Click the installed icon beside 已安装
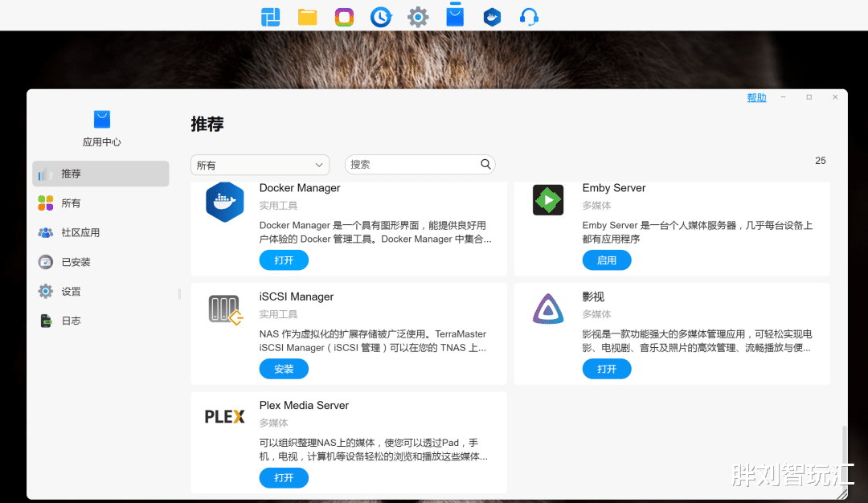This screenshot has width=868, height=503. pyautogui.click(x=45, y=262)
